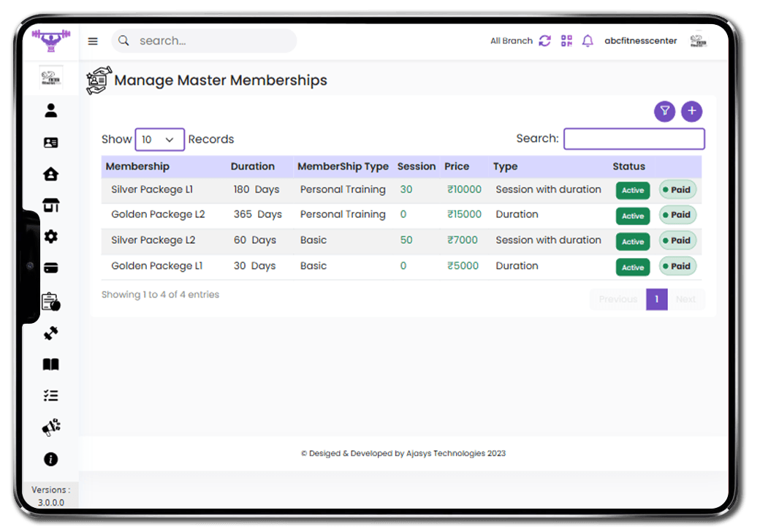The height and width of the screenshot is (532, 760).
Task: Click the settings gear in sidebar
Action: pos(50,237)
